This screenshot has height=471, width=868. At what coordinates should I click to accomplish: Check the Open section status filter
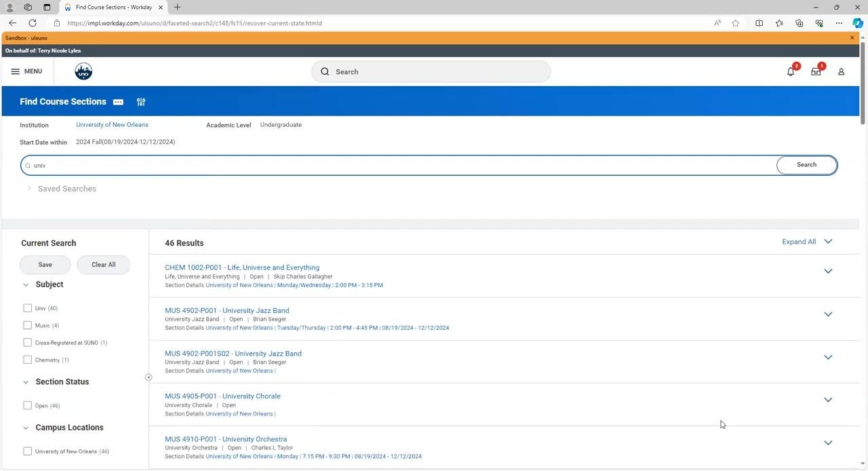[x=27, y=405]
